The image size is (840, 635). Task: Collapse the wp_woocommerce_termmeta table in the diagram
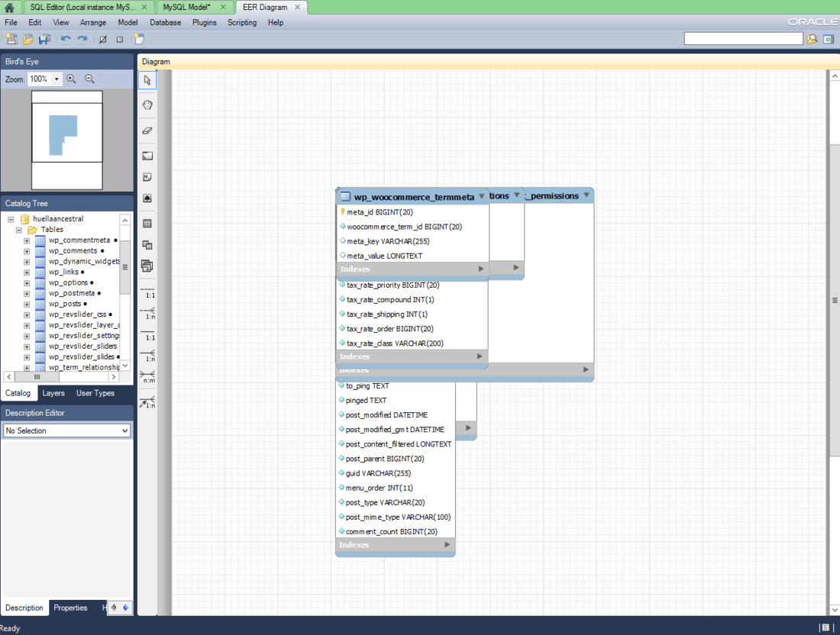pyautogui.click(x=482, y=196)
